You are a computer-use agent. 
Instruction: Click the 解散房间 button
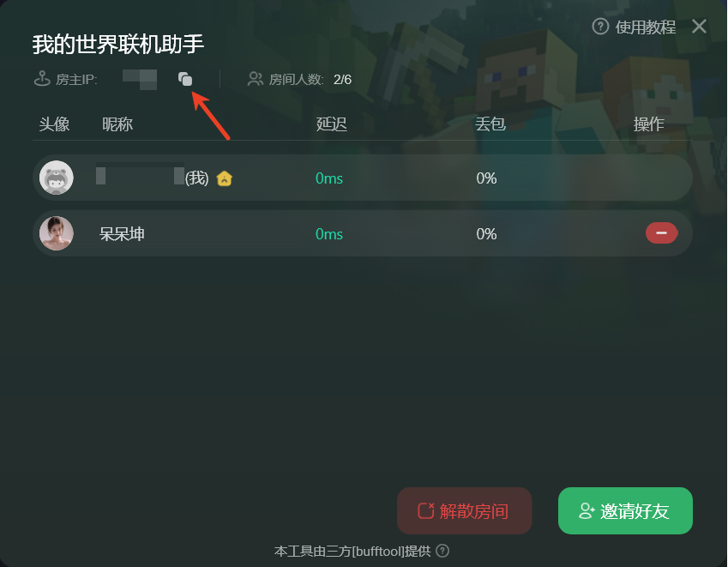pyautogui.click(x=464, y=510)
